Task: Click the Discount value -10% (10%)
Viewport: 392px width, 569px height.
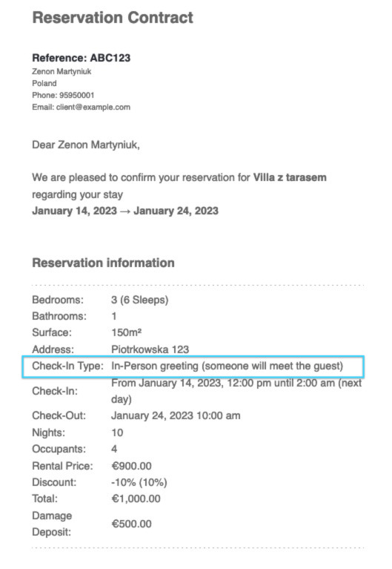Action: pos(139,482)
